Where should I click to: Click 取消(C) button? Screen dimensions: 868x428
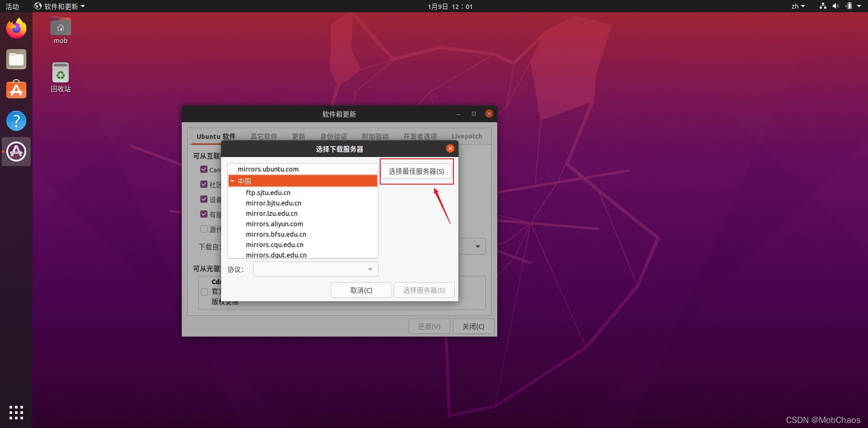pyautogui.click(x=361, y=290)
